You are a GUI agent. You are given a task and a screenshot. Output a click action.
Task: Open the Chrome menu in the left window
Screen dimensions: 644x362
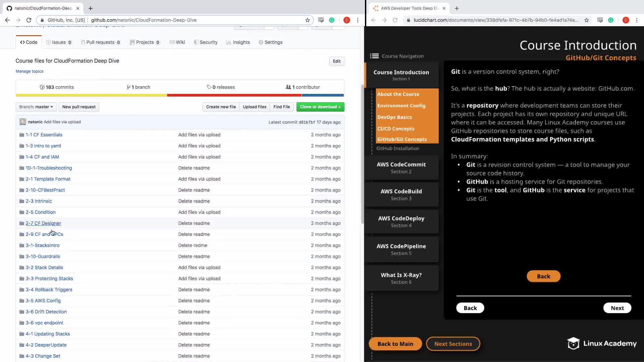(358, 20)
